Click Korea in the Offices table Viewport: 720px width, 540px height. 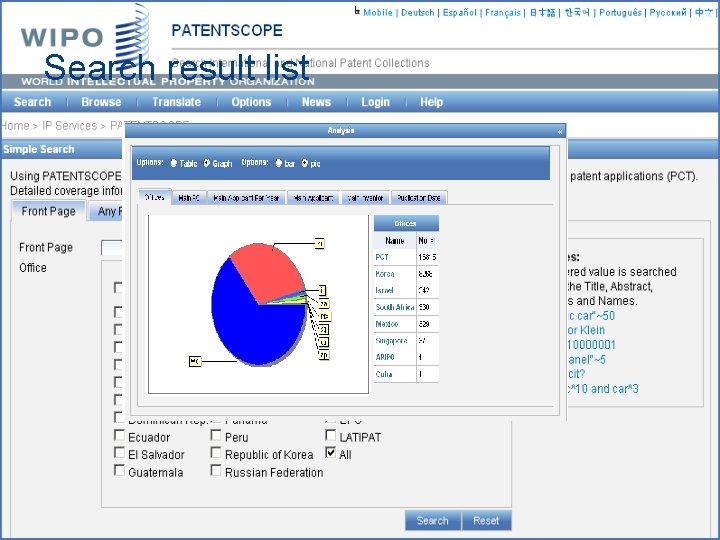click(384, 274)
